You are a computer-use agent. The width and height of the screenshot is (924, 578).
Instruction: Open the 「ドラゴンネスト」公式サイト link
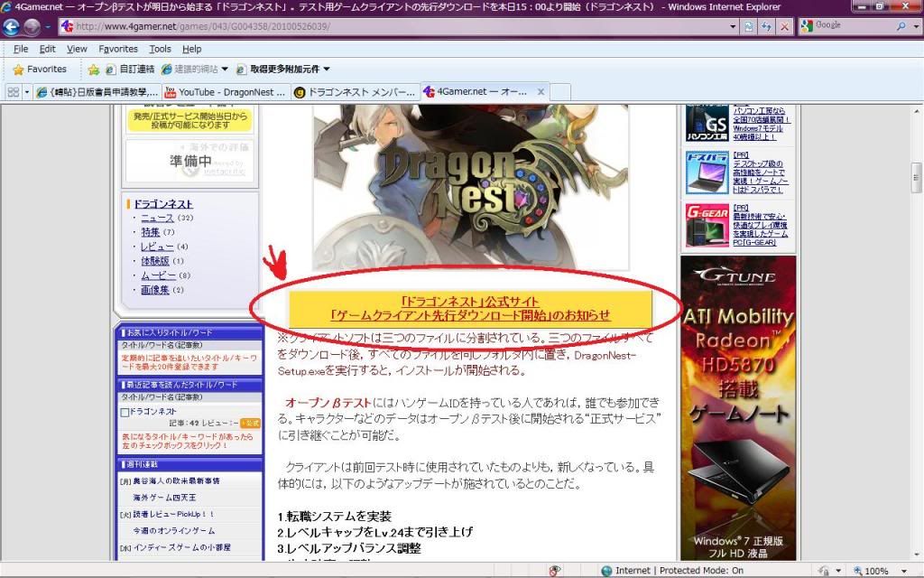[469, 301]
